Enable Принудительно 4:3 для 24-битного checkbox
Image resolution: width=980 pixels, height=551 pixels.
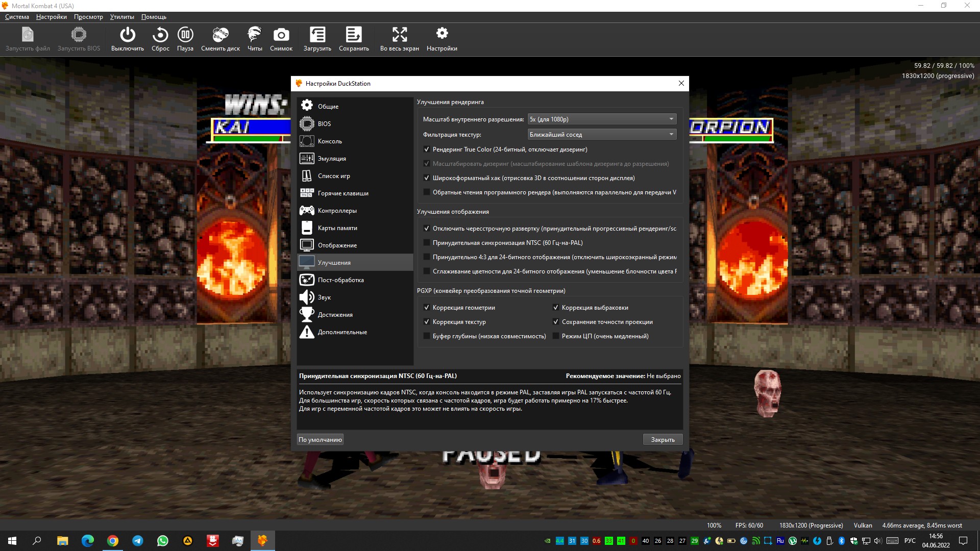pyautogui.click(x=427, y=257)
